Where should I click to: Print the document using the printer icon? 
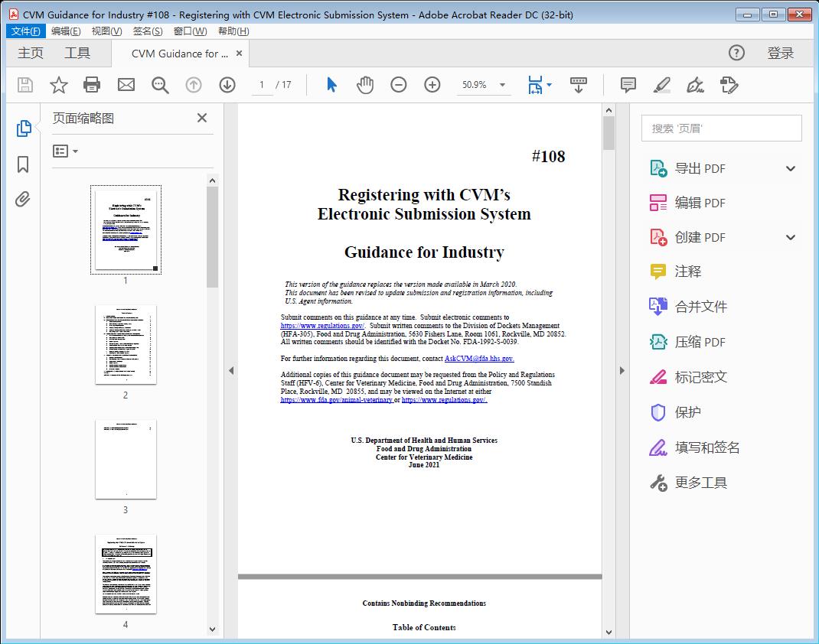coord(92,85)
